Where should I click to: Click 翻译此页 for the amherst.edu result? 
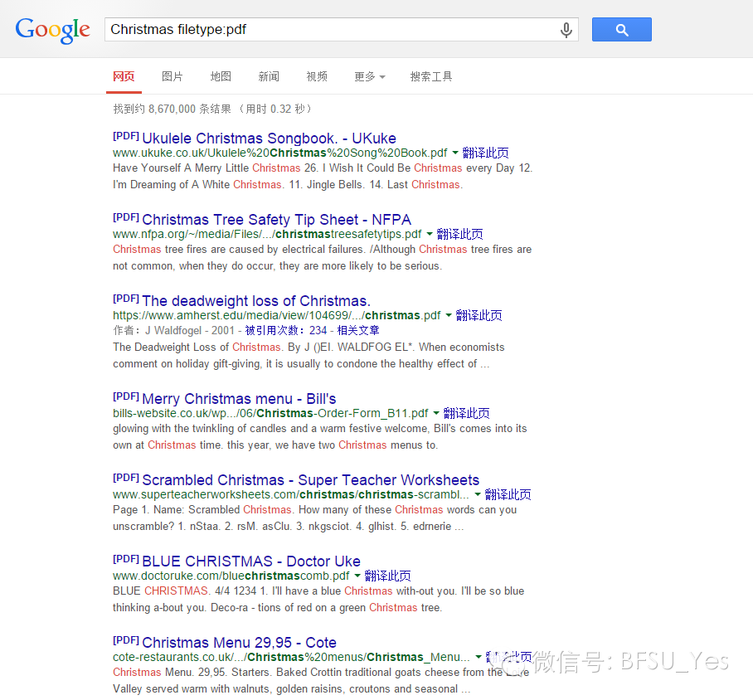click(479, 315)
